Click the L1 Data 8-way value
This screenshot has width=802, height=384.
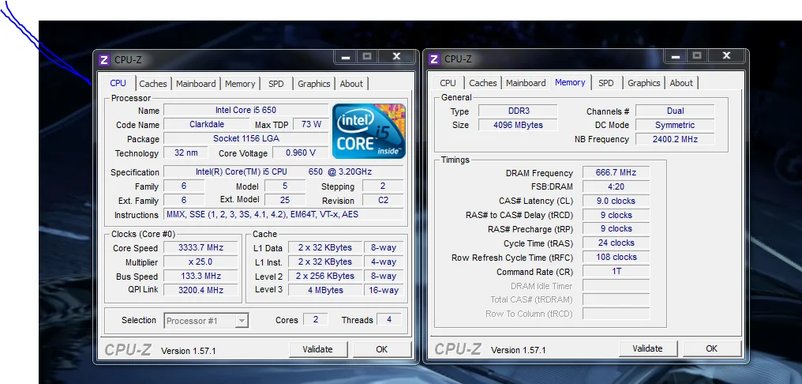(384, 247)
